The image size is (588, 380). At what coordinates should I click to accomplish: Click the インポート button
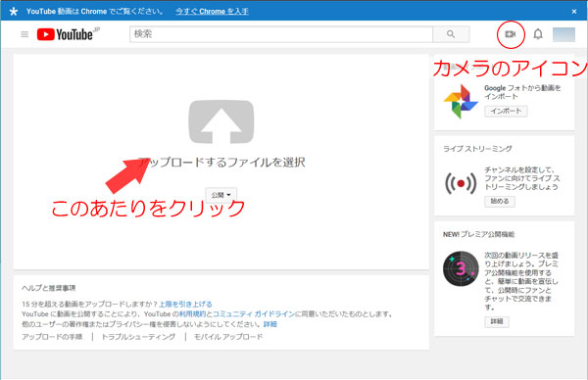[506, 111]
